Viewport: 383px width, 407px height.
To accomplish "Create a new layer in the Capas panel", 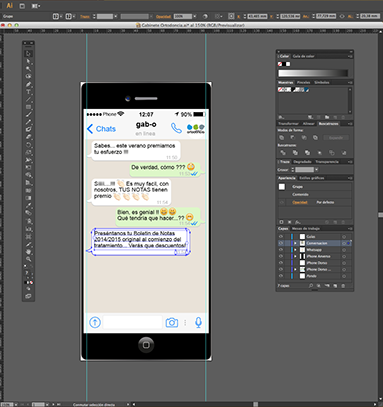I will (x=335, y=286).
